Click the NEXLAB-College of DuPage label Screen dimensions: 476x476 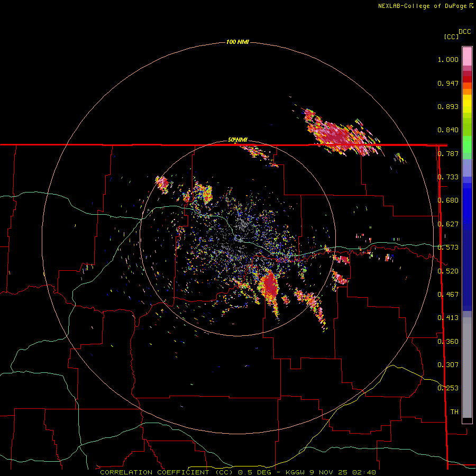pyautogui.click(x=422, y=6)
